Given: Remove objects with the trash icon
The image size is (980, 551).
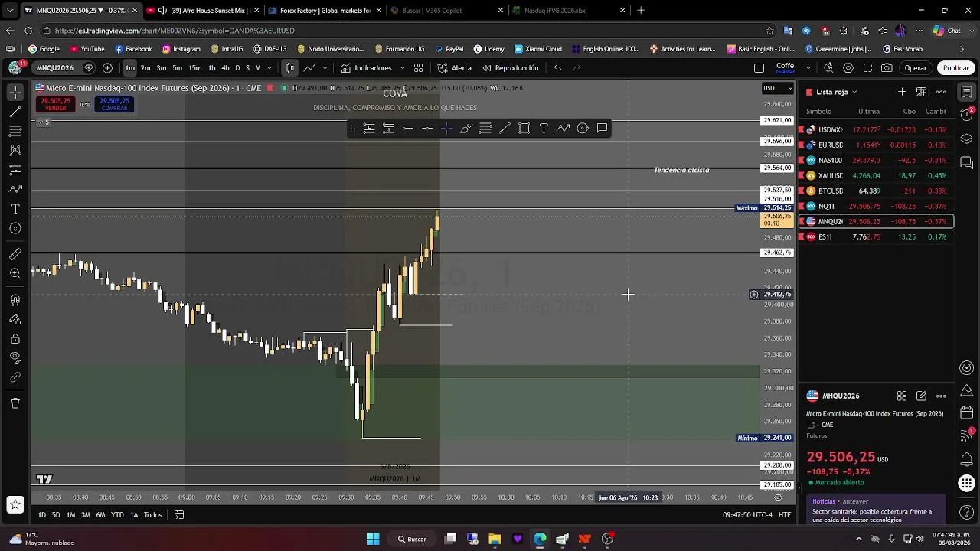Looking at the screenshot, I should [x=15, y=403].
